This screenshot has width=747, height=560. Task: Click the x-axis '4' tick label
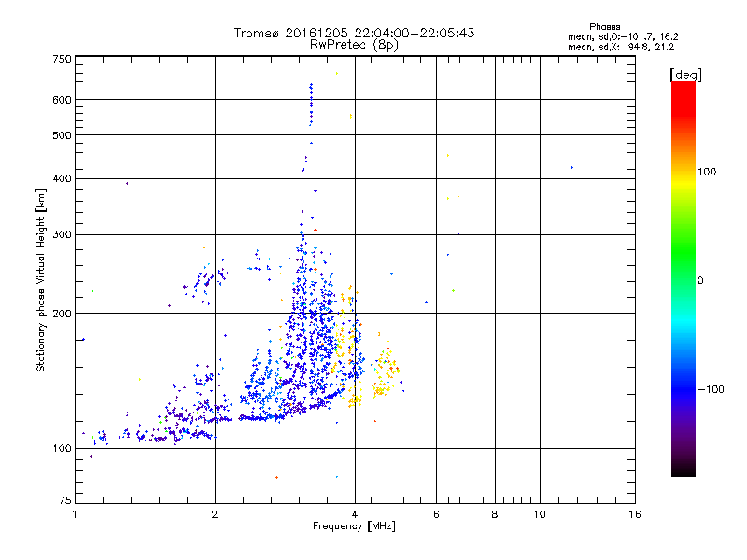pyautogui.click(x=355, y=514)
